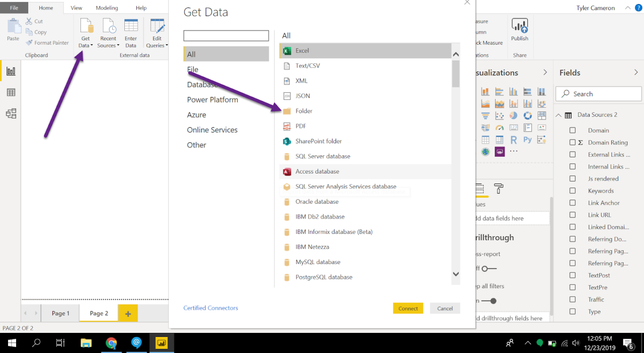Select the Online Services category
The image size is (644, 353).
pyautogui.click(x=212, y=130)
